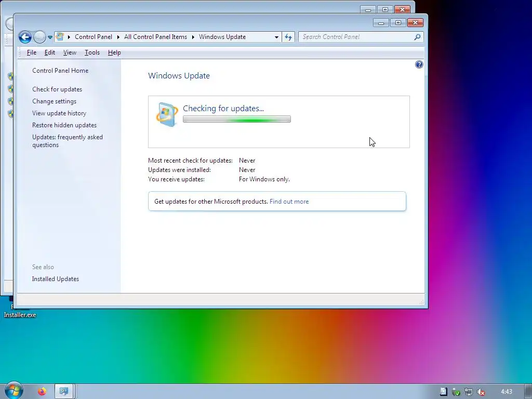Open the network tray icon

click(x=469, y=392)
